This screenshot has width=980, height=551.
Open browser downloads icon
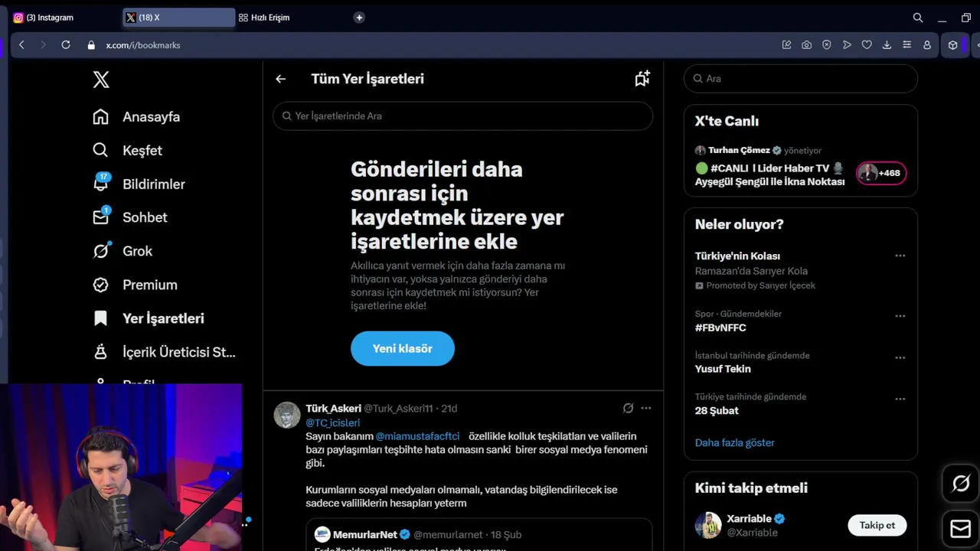pyautogui.click(x=887, y=45)
